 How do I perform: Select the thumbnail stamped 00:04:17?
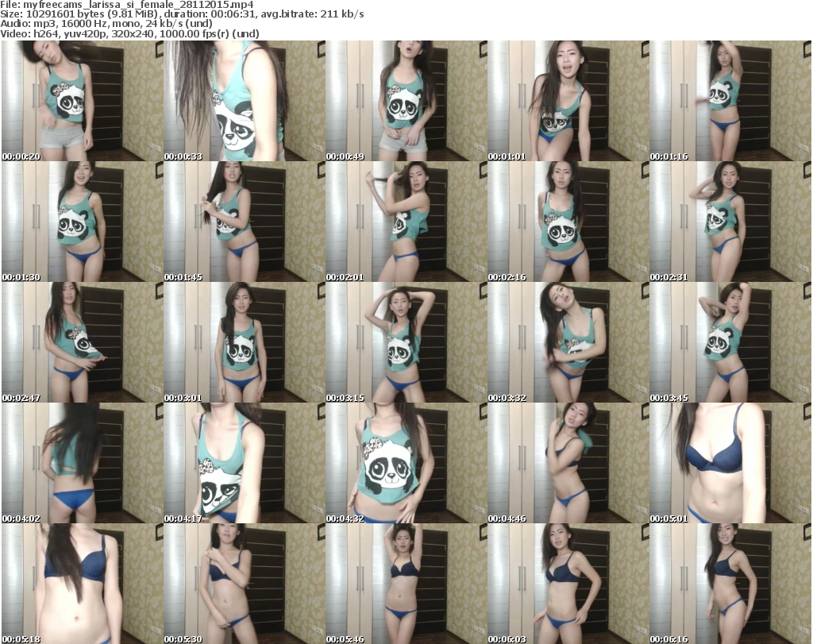coord(245,463)
